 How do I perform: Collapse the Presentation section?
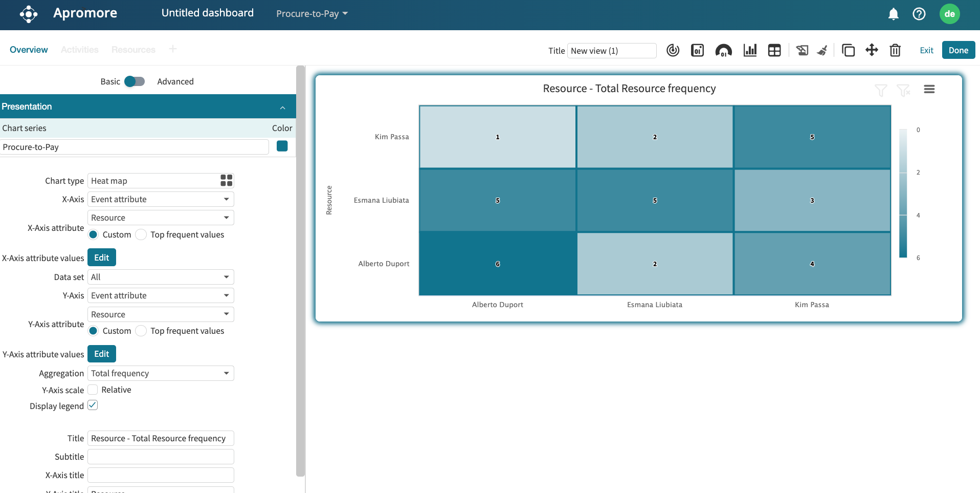[x=282, y=107]
